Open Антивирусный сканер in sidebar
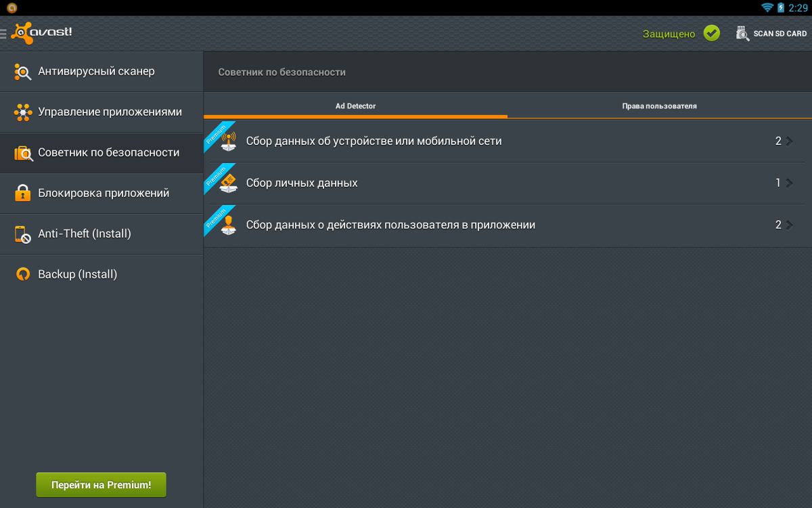The width and height of the screenshot is (812, 508). point(101,72)
